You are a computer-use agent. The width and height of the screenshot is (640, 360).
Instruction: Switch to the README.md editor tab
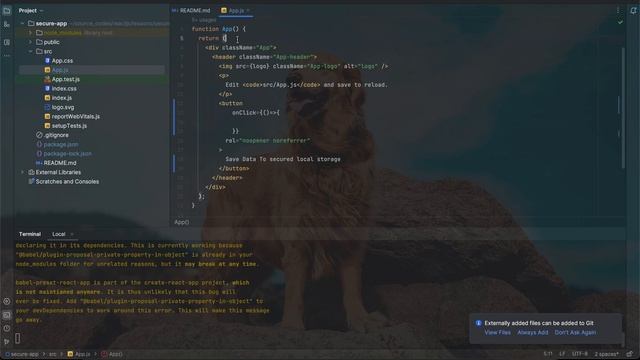[x=191, y=11]
